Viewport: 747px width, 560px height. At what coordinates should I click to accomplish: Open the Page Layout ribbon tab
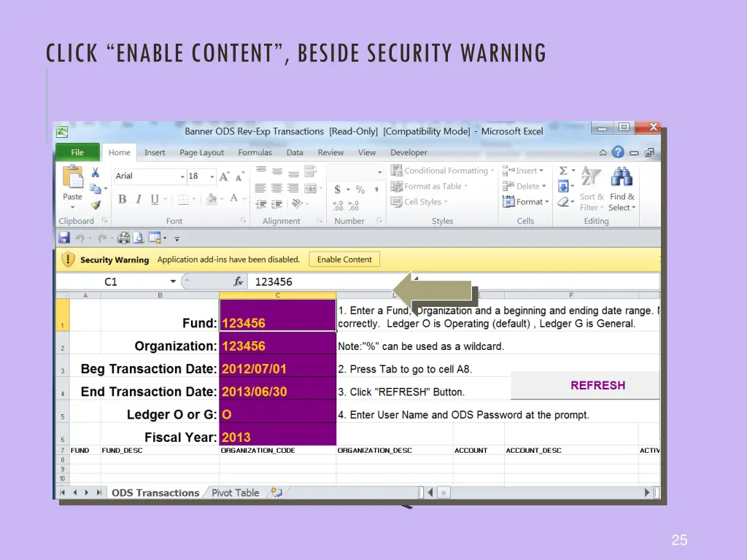point(201,152)
